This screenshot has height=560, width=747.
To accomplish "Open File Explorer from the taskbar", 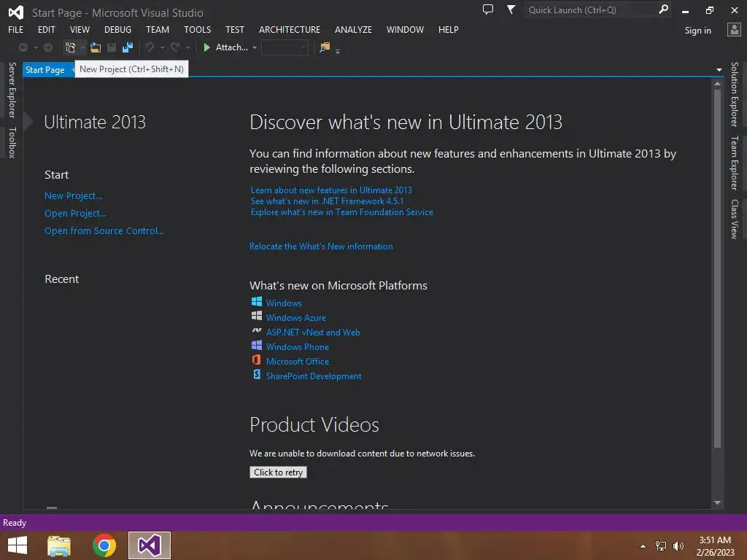I will [59, 545].
